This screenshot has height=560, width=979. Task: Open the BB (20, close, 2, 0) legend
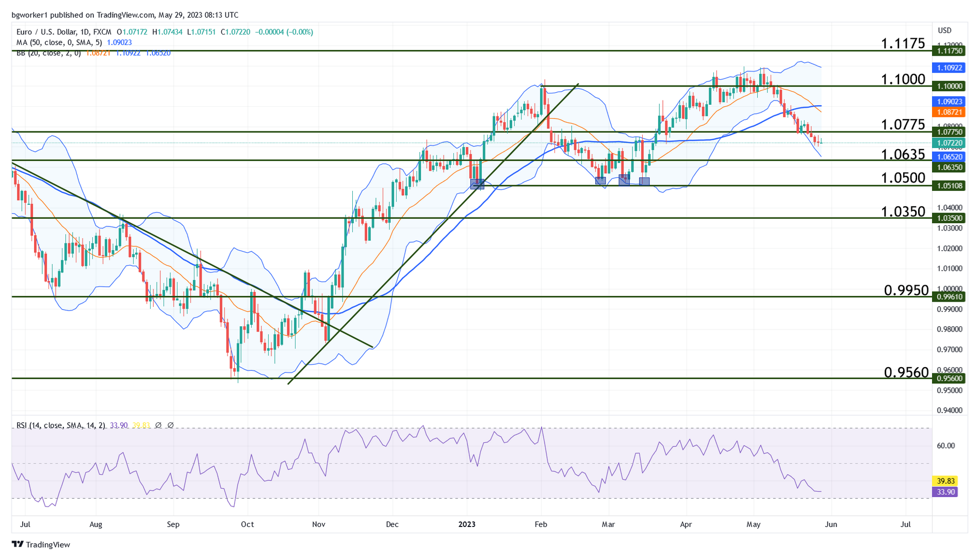48,53
